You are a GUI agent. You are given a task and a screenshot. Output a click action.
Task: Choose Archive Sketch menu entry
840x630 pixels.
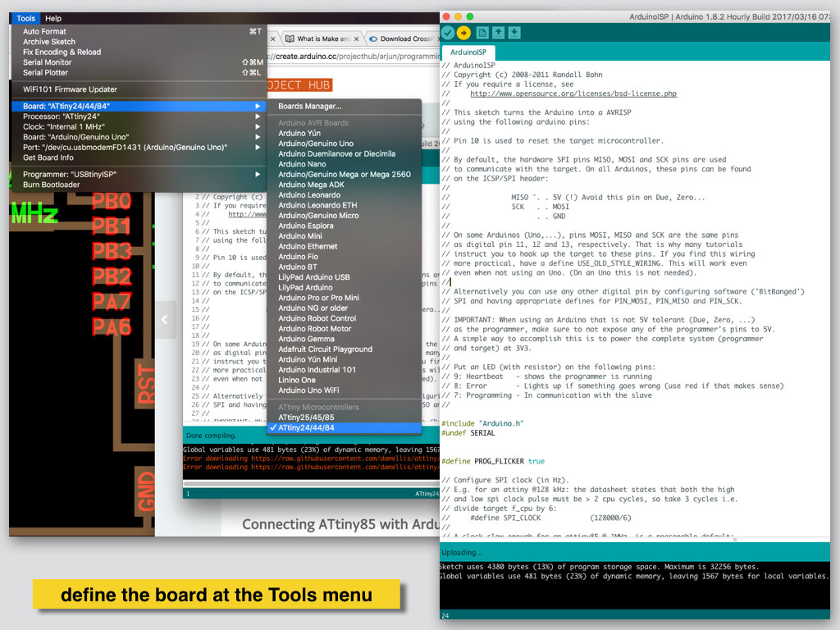tap(138, 42)
